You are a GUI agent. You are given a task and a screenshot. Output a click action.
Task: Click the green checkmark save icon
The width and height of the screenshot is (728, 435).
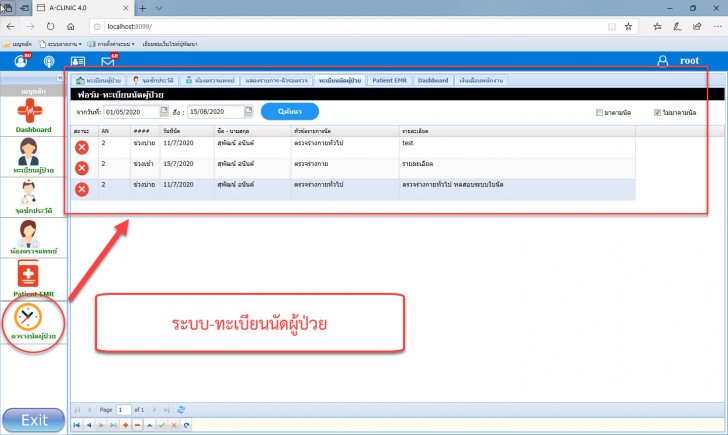coord(162,425)
